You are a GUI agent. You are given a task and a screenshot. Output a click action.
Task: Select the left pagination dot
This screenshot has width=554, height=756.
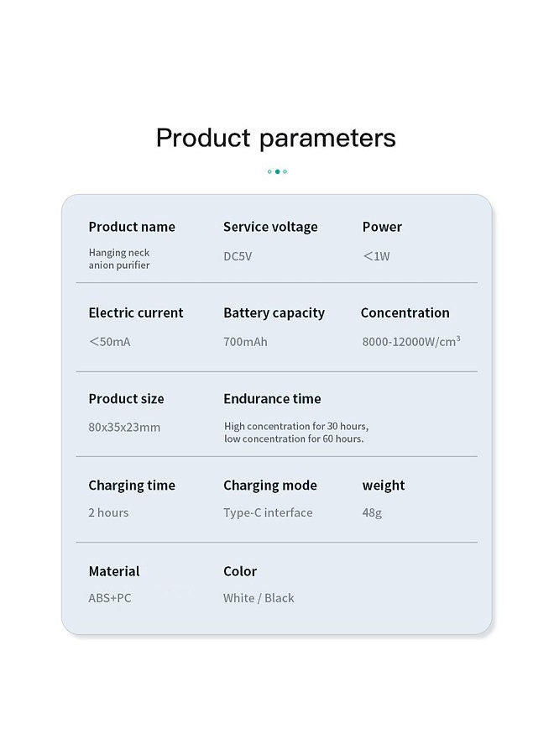(x=269, y=171)
